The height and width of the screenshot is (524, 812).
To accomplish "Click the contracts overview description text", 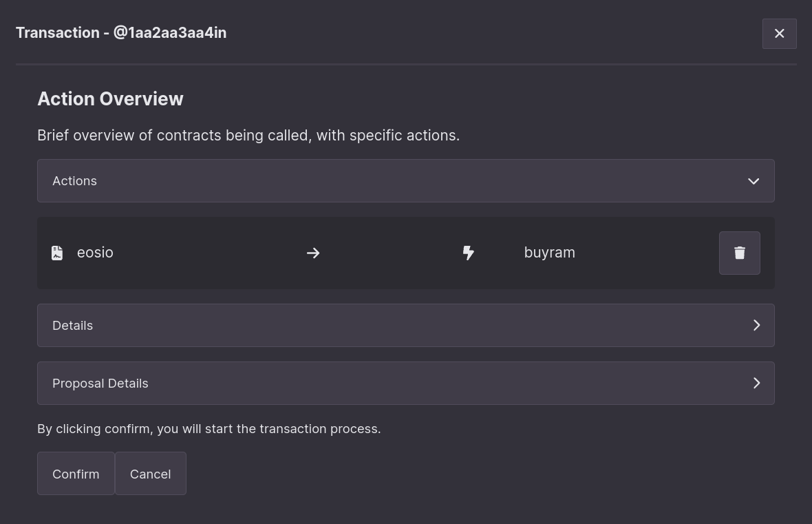I will (x=248, y=135).
